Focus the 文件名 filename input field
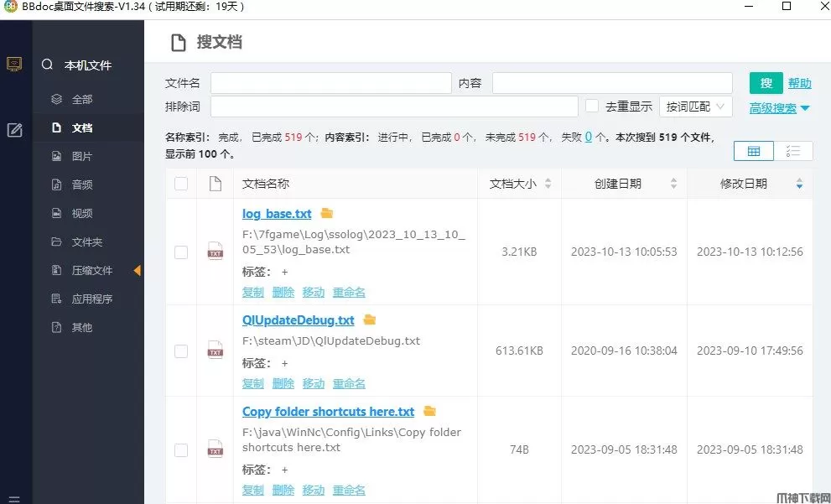Image resolution: width=831 pixels, height=504 pixels. 331,83
